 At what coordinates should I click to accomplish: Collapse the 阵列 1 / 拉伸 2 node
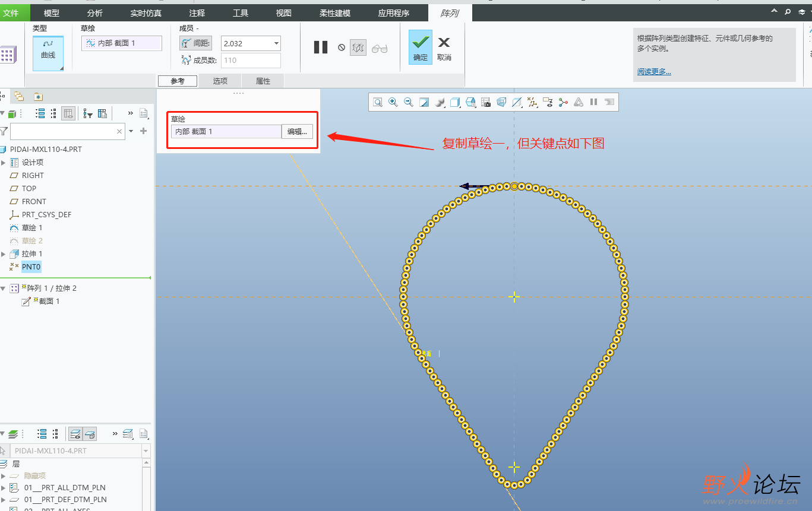[x=3, y=288]
